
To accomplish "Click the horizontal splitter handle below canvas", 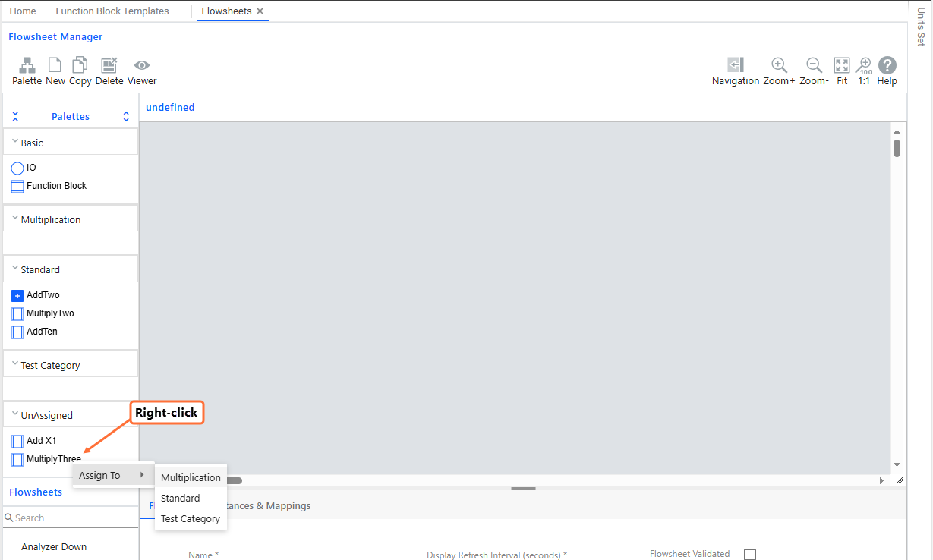I will click(523, 489).
